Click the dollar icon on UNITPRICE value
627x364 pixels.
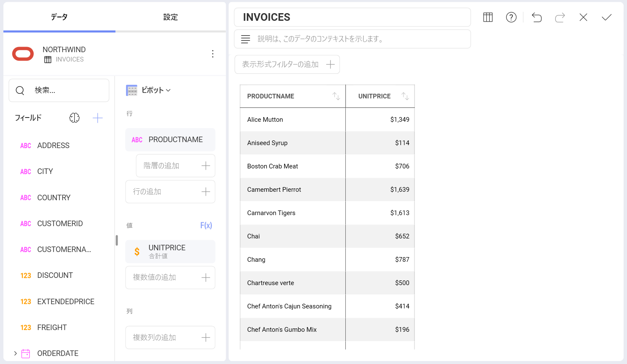tap(137, 252)
